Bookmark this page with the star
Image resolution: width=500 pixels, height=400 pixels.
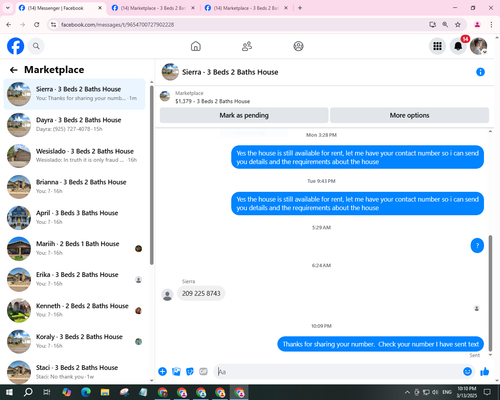tap(458, 25)
